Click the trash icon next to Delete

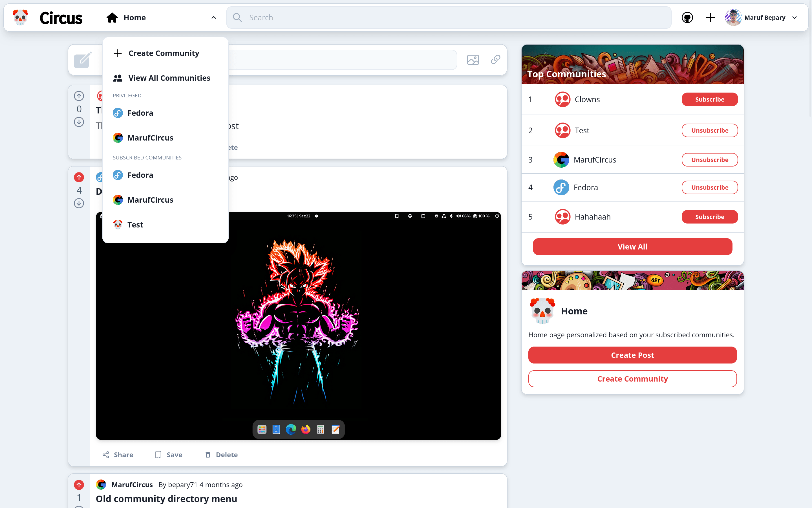click(x=208, y=455)
